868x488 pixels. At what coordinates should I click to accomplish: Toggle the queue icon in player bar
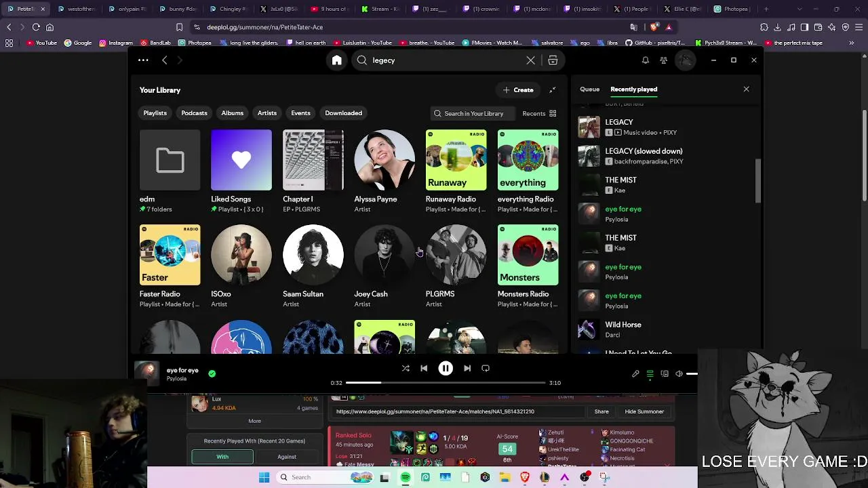(x=650, y=373)
